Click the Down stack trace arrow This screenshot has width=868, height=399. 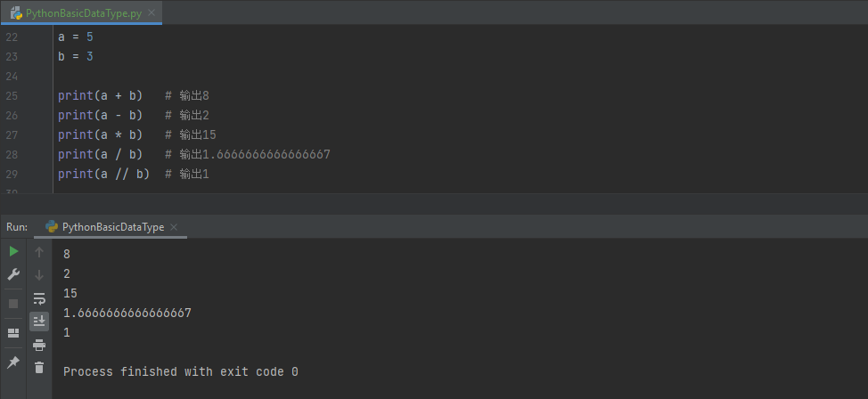click(x=39, y=275)
